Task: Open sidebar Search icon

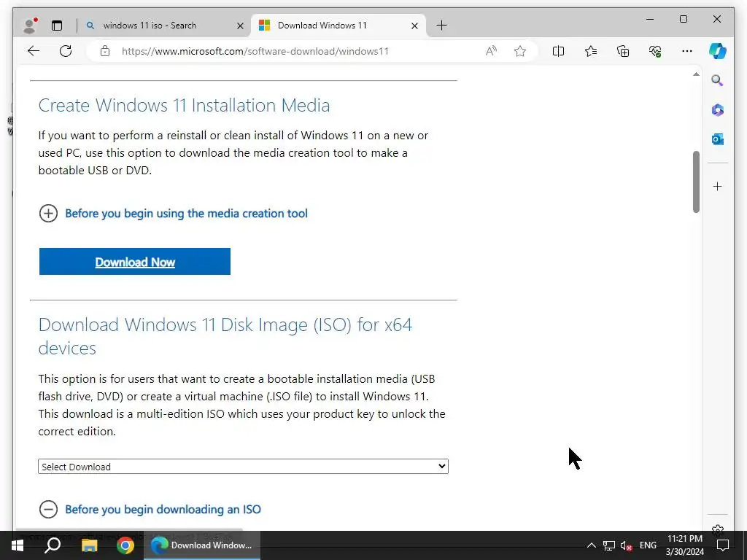Action: 718,80
